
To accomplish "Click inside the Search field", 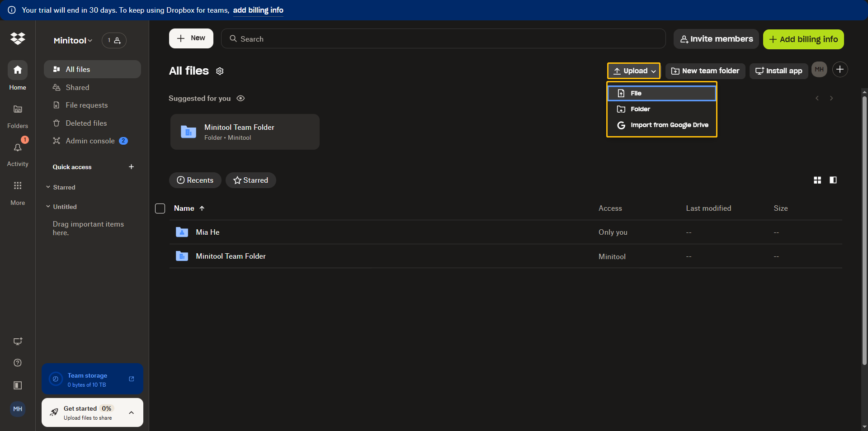I will coord(442,38).
